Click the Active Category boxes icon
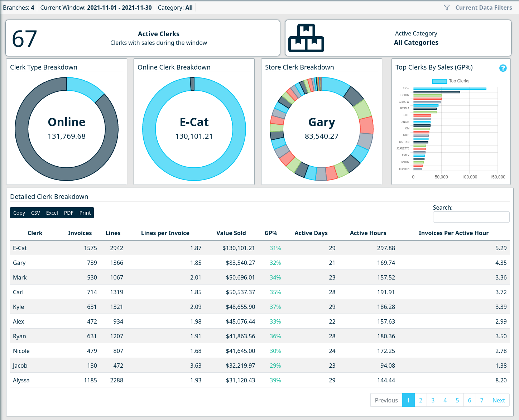 (x=306, y=38)
